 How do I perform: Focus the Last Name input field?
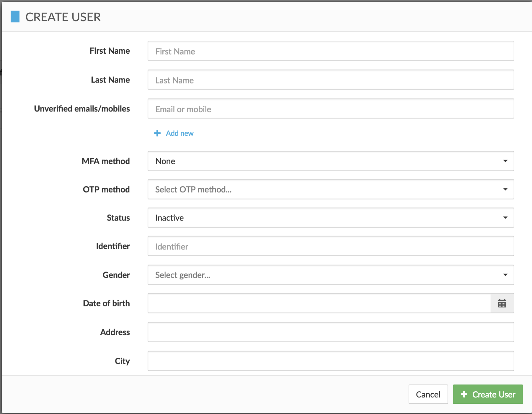[x=331, y=80]
